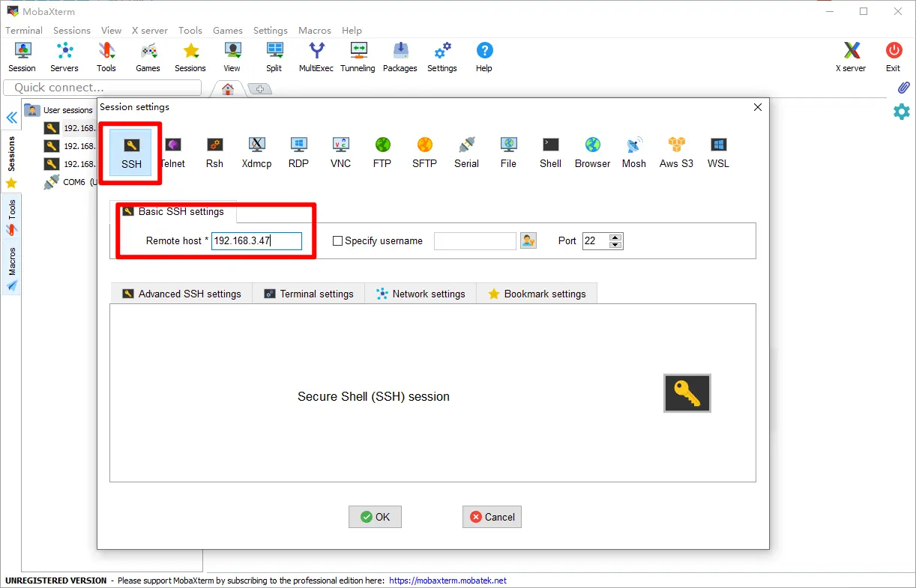Open the X server menu

[x=150, y=31]
